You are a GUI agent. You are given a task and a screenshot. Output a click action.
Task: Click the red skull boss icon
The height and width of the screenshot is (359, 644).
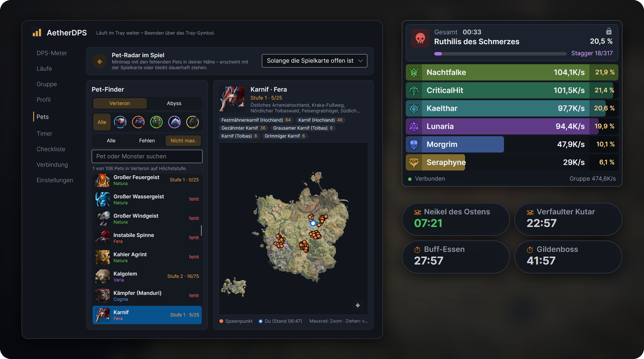[420, 38]
